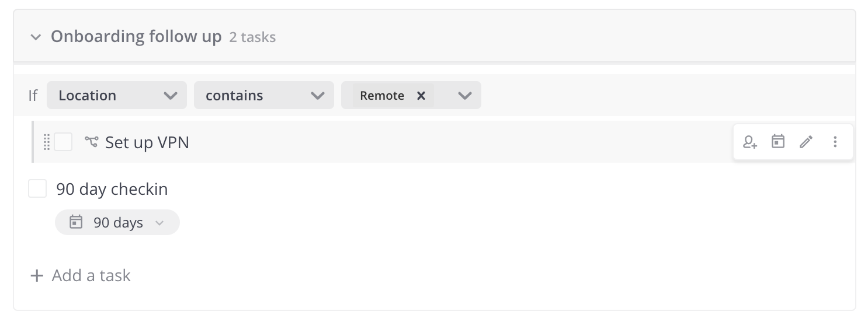Collapse the Onboarding follow up section
868x315 pixels.
36,37
